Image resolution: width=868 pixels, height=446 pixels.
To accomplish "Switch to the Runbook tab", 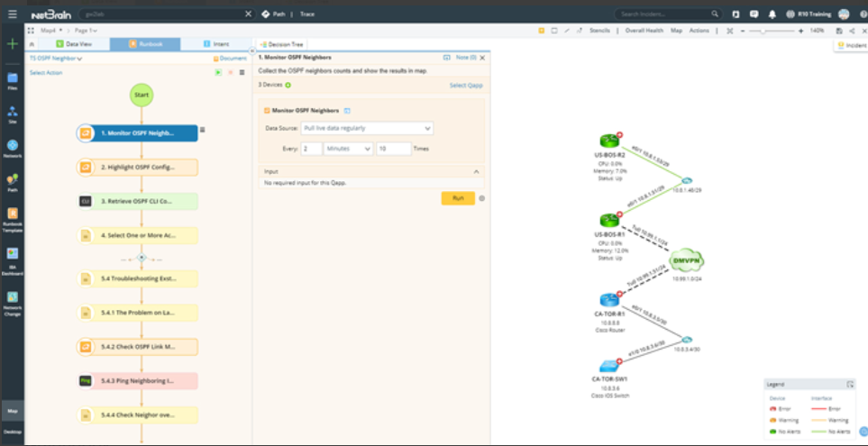I will 145,44.
